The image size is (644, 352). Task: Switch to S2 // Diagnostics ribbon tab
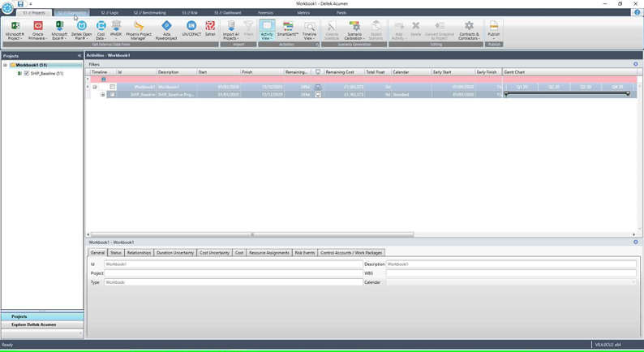point(71,13)
